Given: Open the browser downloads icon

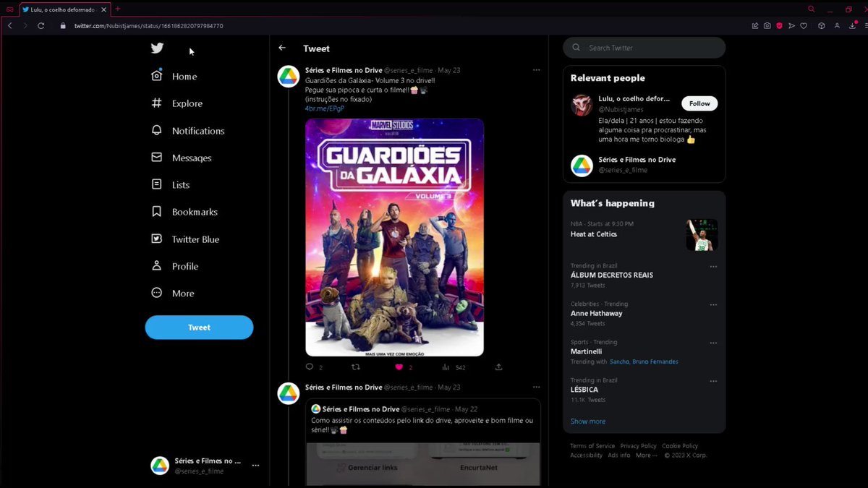Looking at the screenshot, I should [852, 25].
